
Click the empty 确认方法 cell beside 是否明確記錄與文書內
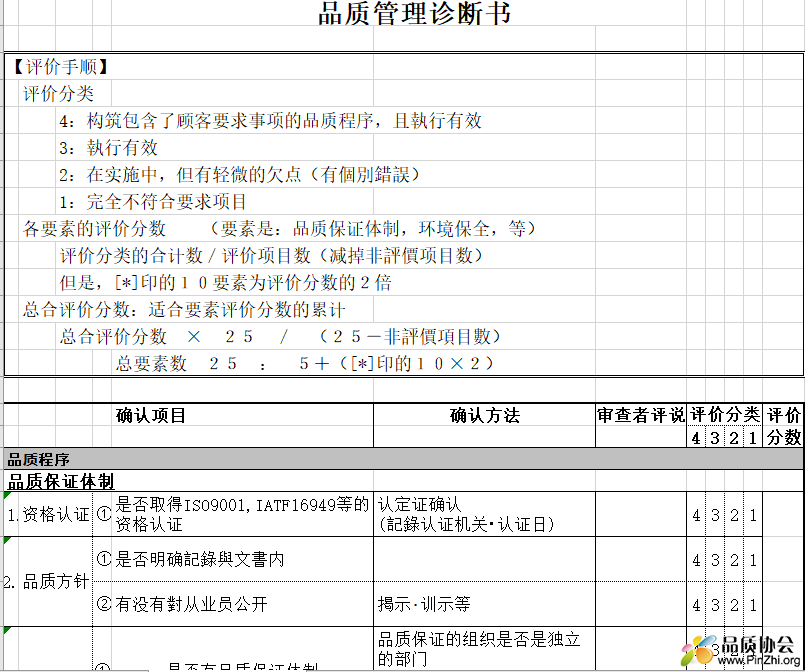485,560
